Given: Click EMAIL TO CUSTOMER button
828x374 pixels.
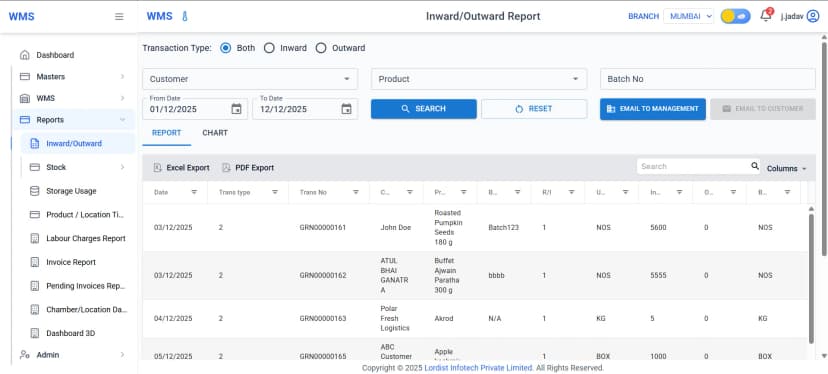Looking at the screenshot, I should pos(763,109).
